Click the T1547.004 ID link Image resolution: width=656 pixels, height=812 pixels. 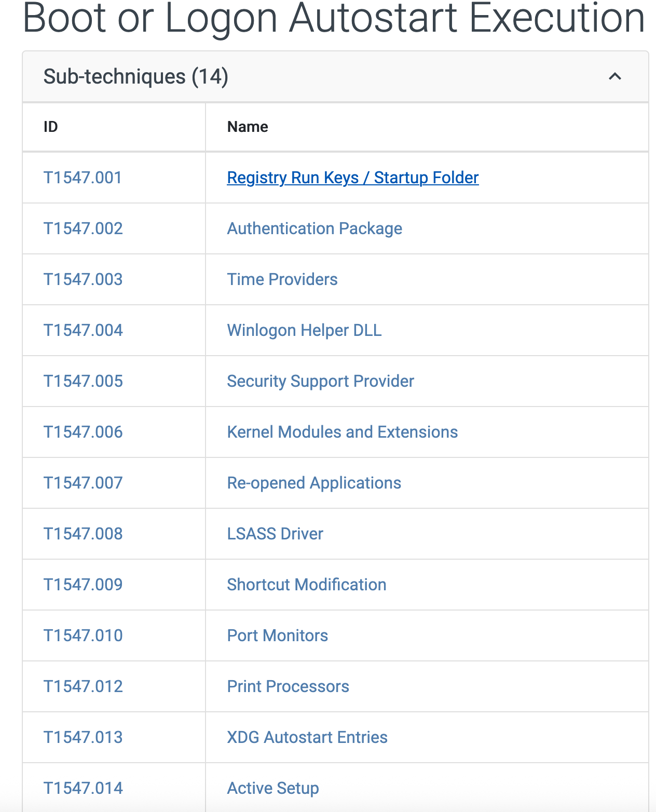83,330
